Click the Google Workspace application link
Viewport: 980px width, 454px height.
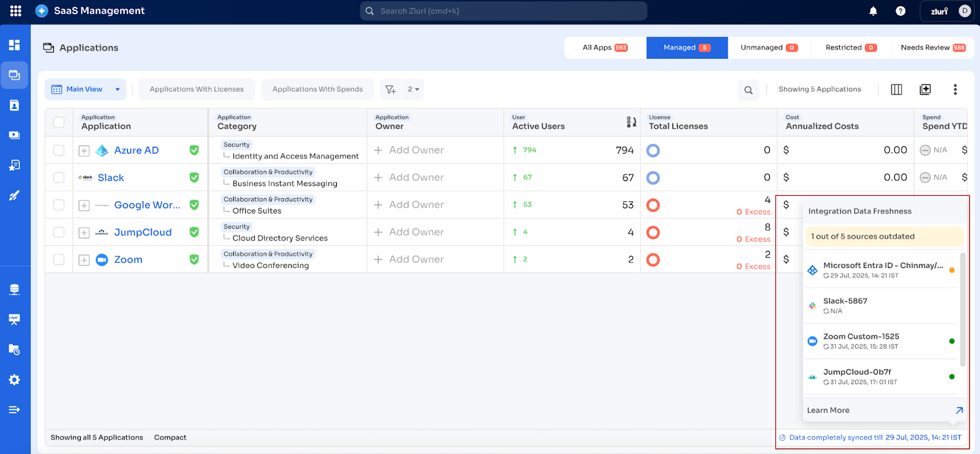click(147, 205)
